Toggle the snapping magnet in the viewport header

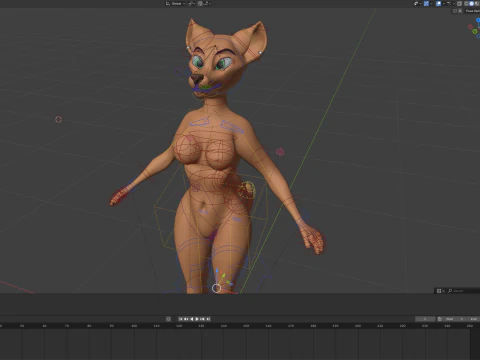[200, 3]
